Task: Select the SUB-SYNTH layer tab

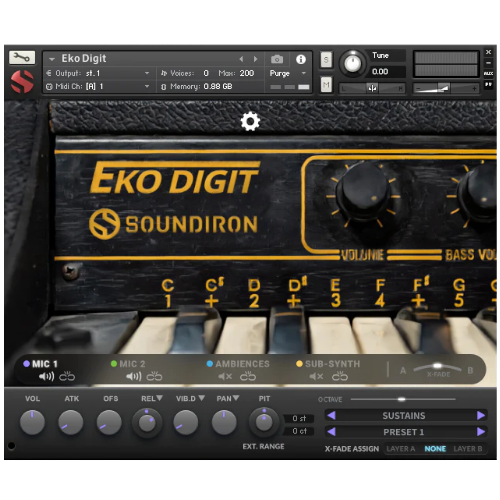Action: pyautogui.click(x=328, y=364)
